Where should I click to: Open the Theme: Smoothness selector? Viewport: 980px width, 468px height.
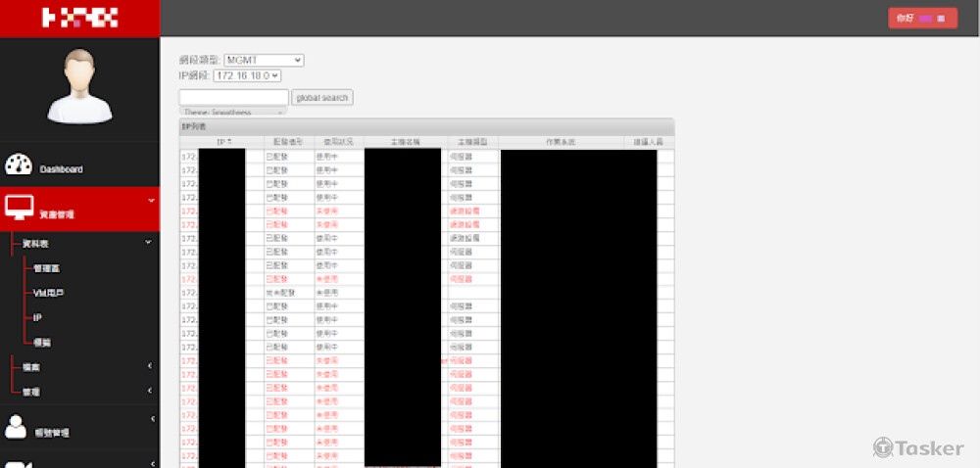click(x=232, y=113)
